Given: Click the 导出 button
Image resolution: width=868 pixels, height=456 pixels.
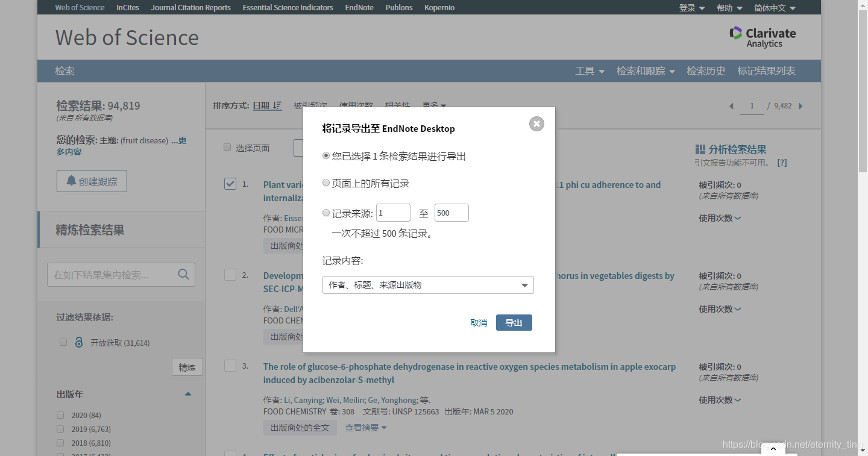Looking at the screenshot, I should [514, 323].
